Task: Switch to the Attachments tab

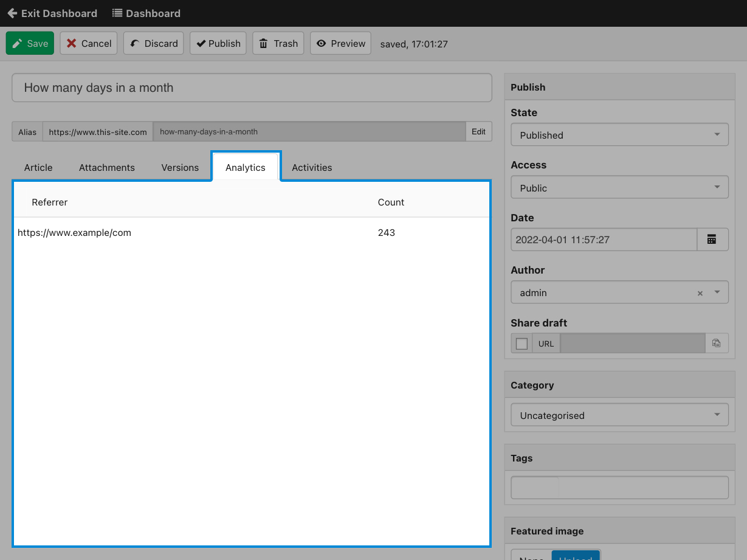Action: click(x=107, y=168)
